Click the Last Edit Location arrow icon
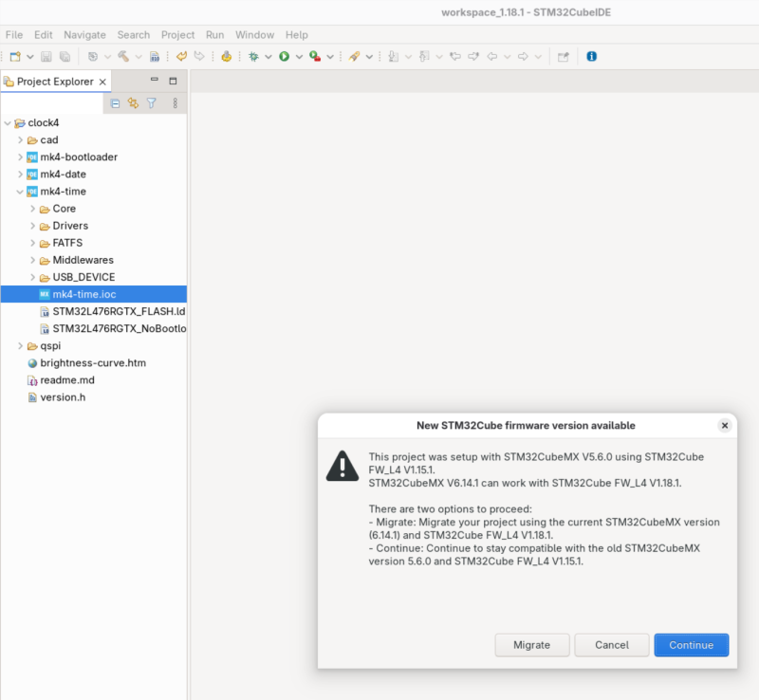759x700 pixels. click(x=455, y=57)
